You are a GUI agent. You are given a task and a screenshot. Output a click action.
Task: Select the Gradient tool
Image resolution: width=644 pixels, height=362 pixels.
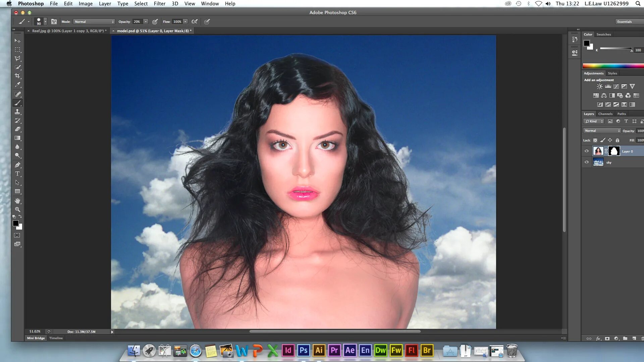[17, 138]
